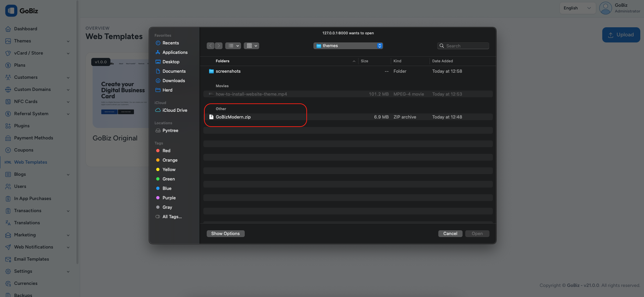Select the Desktop favorite
Viewport: 644px width, 297px height.
pos(171,62)
